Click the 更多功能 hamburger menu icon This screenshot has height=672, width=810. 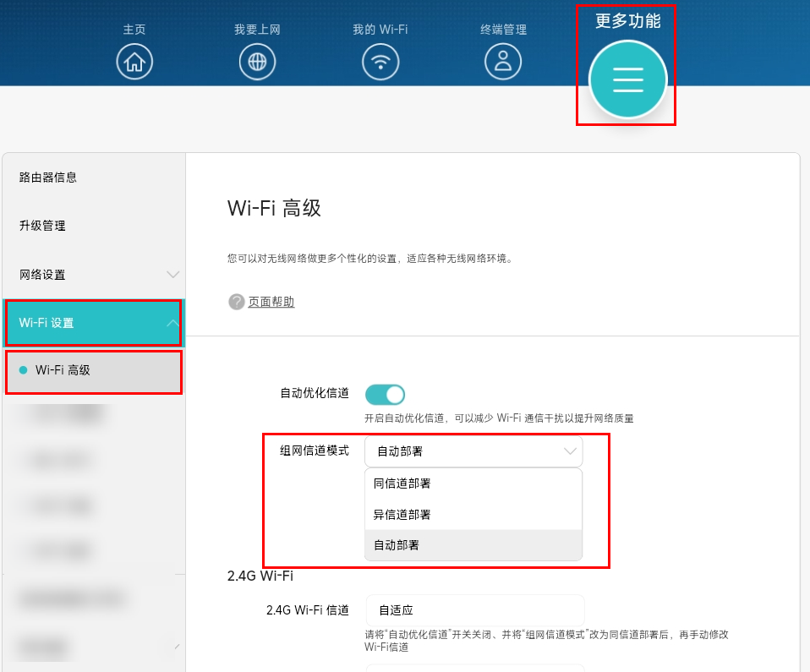click(627, 79)
